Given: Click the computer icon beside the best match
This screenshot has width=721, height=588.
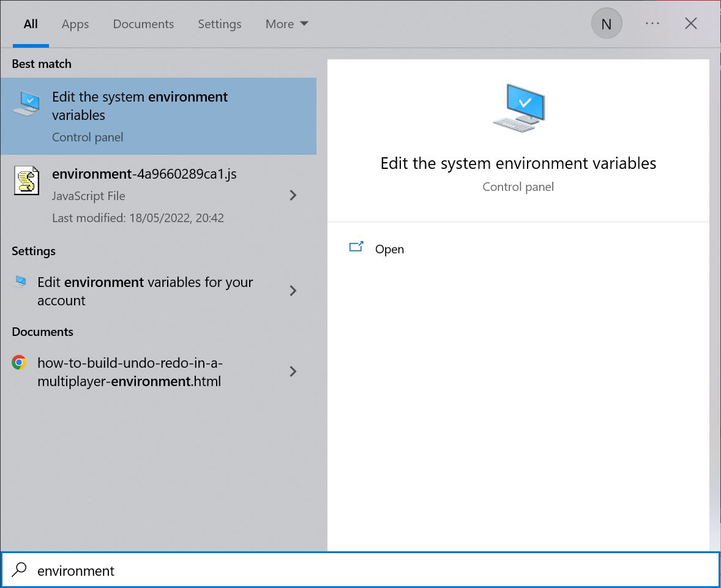Looking at the screenshot, I should [x=26, y=103].
